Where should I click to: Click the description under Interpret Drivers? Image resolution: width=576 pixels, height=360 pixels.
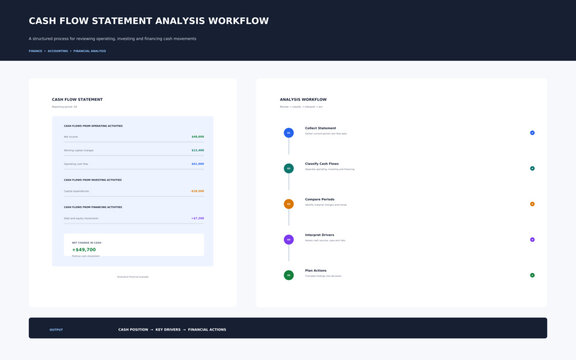coord(325,241)
